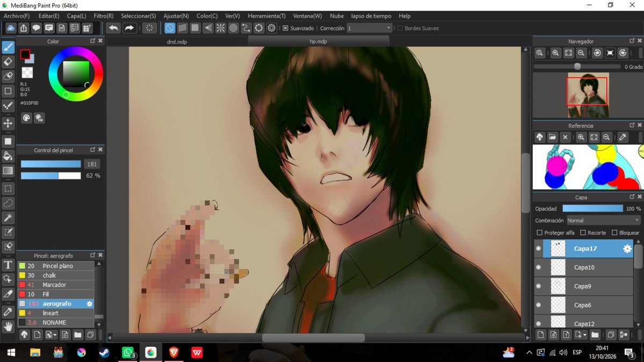This screenshot has width=644, height=362.
Task: Open the Corrección value dropdown
Action: tap(370, 28)
